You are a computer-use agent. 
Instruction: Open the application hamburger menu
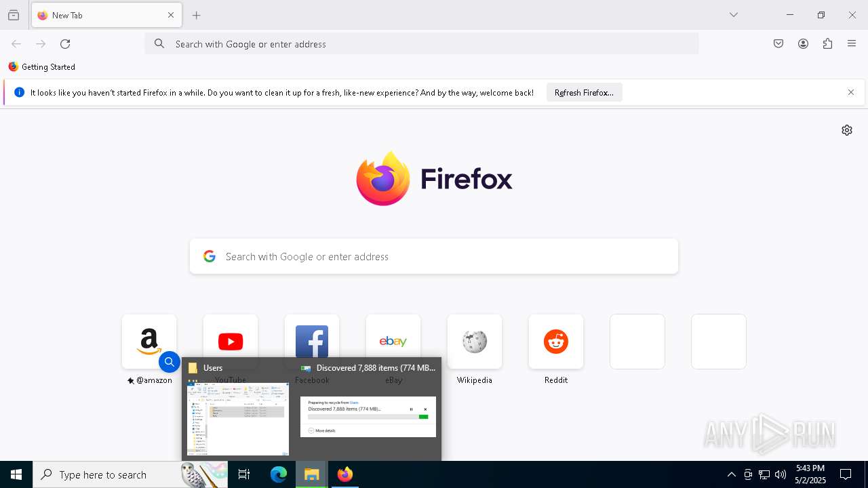click(852, 44)
